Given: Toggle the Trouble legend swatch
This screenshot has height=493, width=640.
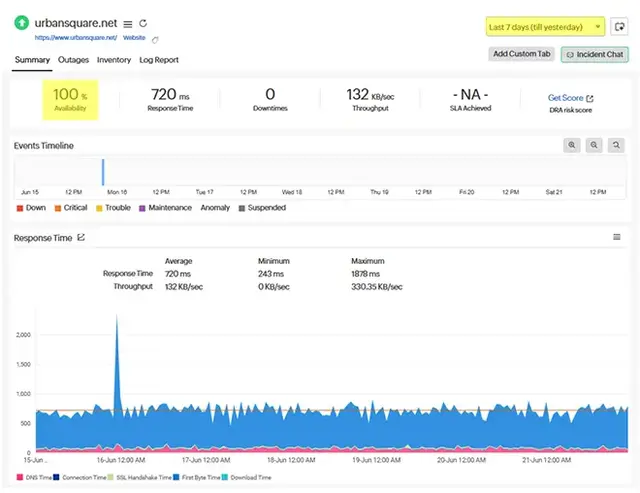Looking at the screenshot, I should click(x=99, y=208).
